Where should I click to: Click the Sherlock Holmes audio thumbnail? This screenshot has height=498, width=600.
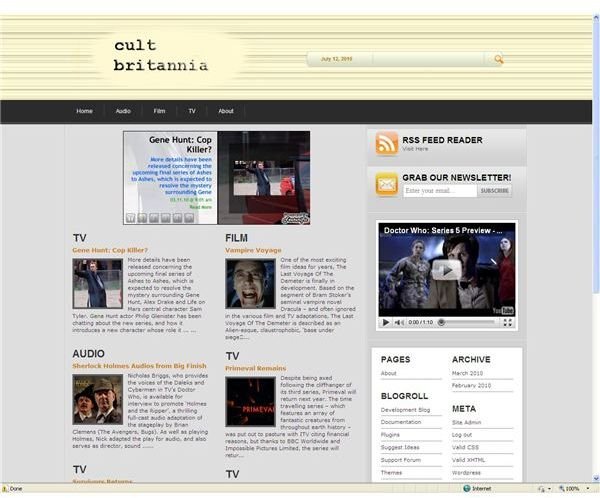pos(98,400)
